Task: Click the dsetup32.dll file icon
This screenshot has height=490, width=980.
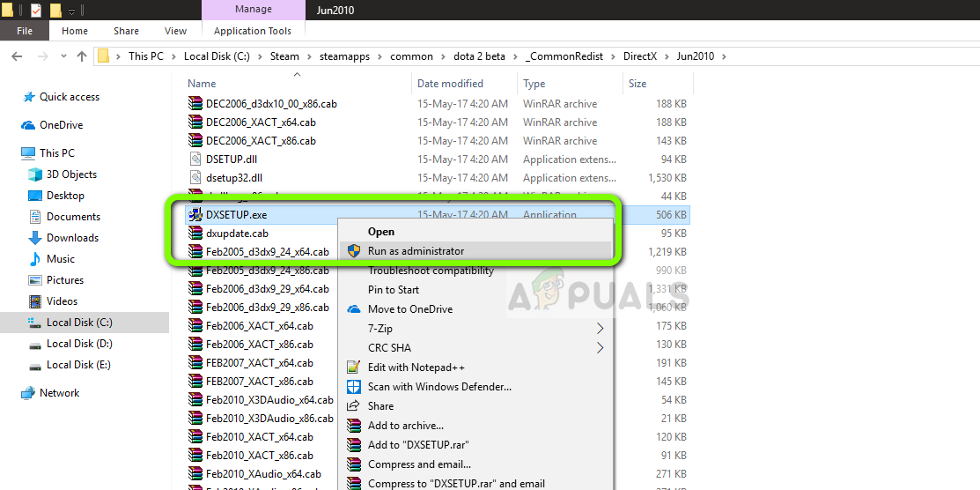Action: [195, 178]
